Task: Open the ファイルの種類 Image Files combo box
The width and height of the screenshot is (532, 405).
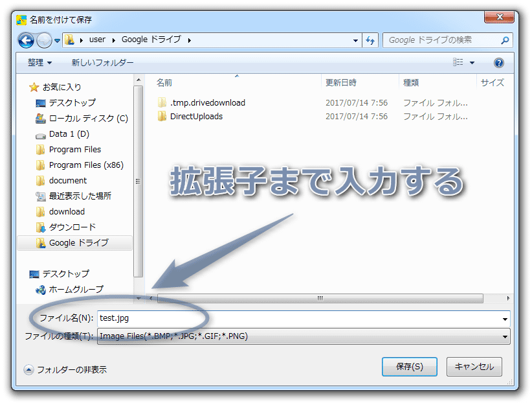Action: click(x=304, y=336)
